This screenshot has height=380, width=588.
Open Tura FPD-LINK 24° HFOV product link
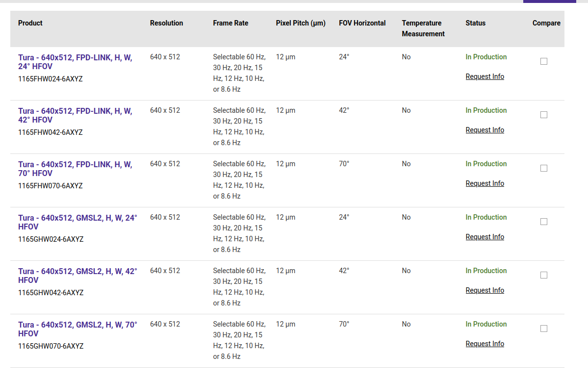tap(75, 62)
